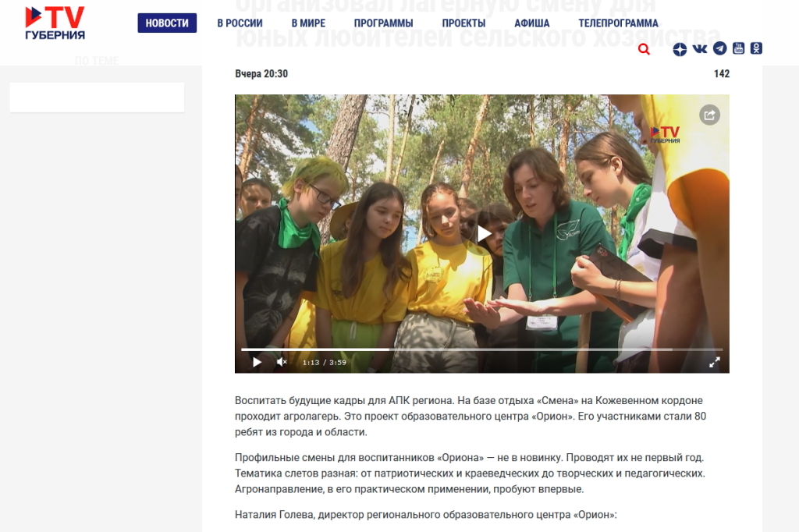
Task: Open the VK social network icon
Action: (700, 49)
